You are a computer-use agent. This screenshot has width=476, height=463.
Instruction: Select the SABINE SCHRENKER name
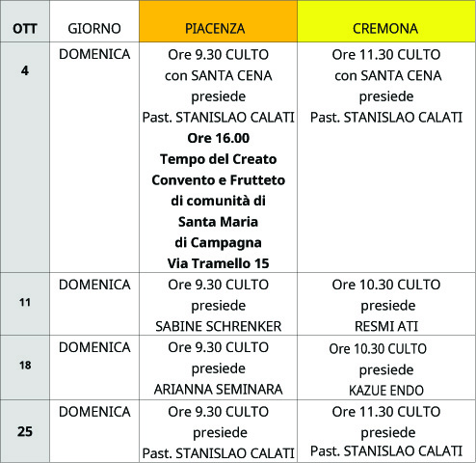[x=219, y=326]
